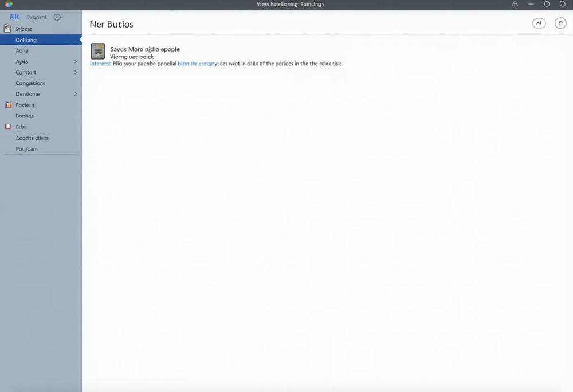Open the File menu
Image resolution: width=573 pixels, height=392 pixels.
click(15, 17)
